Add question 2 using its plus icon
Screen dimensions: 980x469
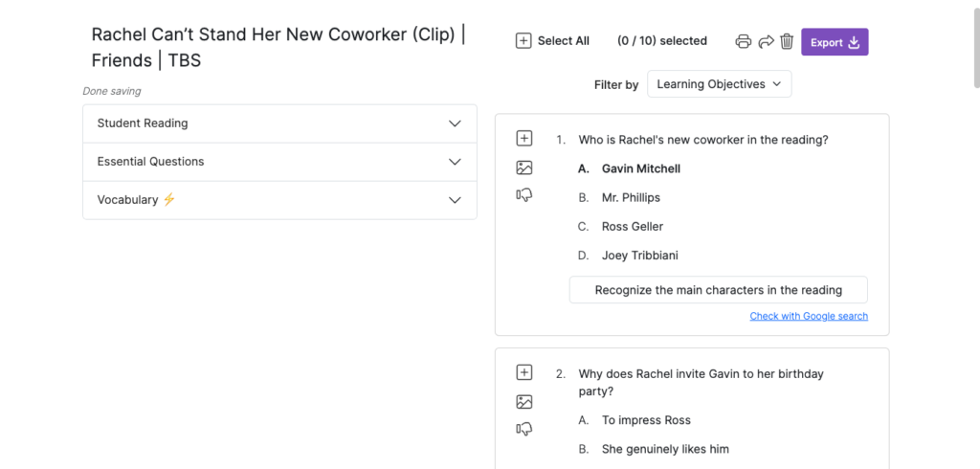tap(523, 372)
